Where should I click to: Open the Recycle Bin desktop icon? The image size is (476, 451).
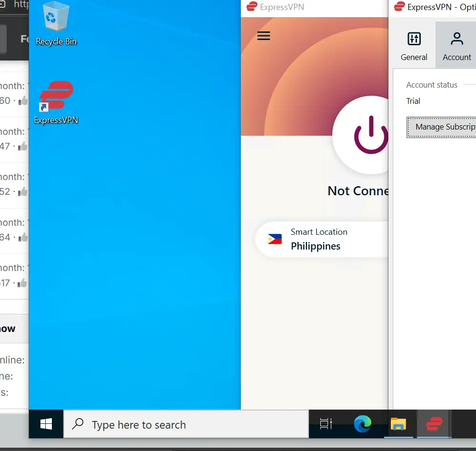[56, 24]
